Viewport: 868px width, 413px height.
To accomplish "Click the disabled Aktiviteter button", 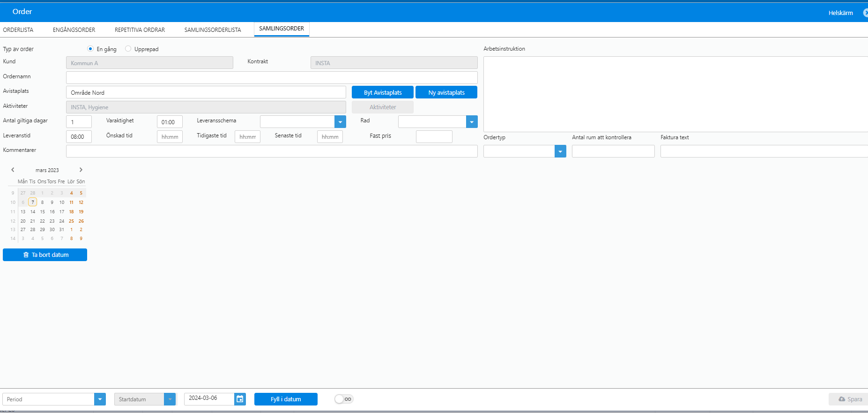I will pos(383,107).
